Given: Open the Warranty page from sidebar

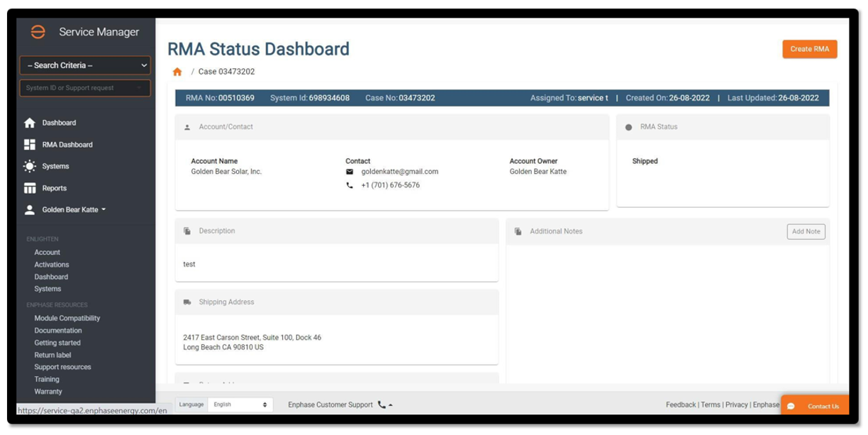Looking at the screenshot, I should click(47, 391).
